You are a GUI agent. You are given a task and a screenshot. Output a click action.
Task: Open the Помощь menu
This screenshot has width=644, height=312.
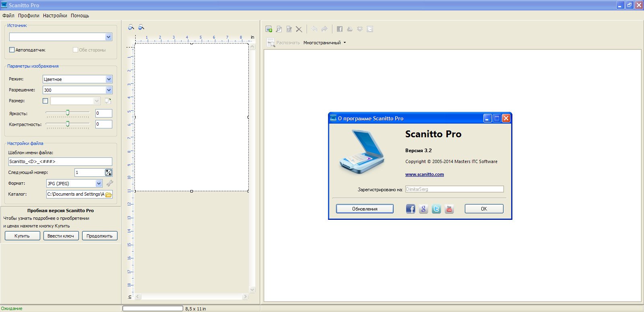click(x=80, y=16)
